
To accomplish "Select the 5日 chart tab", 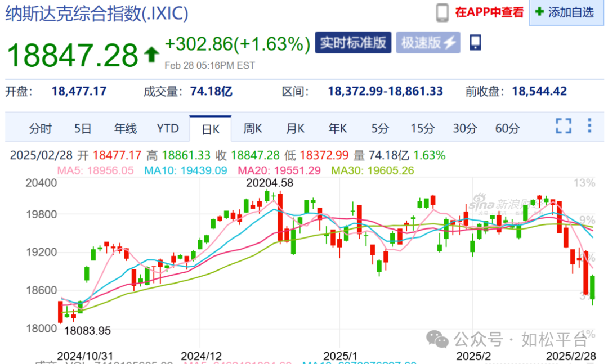I will 83,129.
